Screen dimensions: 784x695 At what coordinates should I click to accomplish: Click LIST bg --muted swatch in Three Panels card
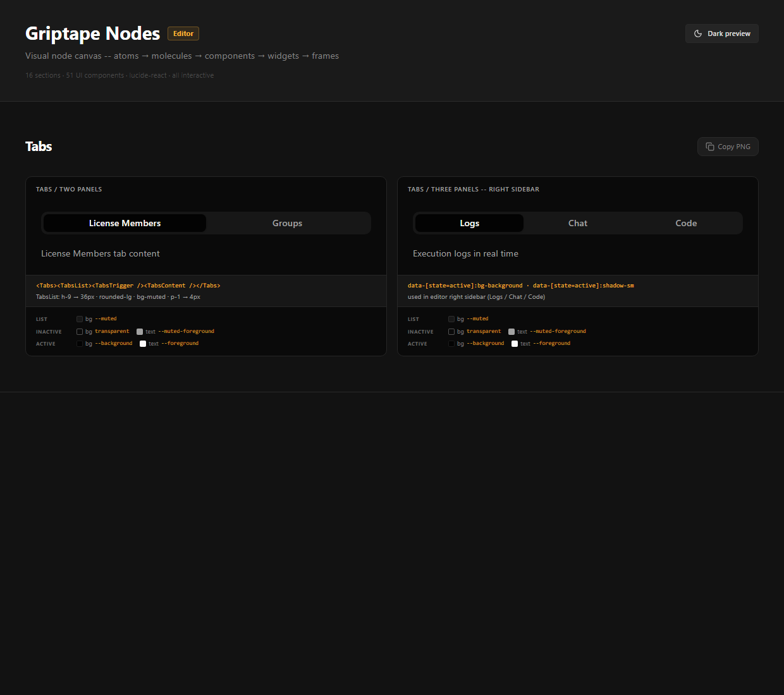pyautogui.click(x=451, y=319)
